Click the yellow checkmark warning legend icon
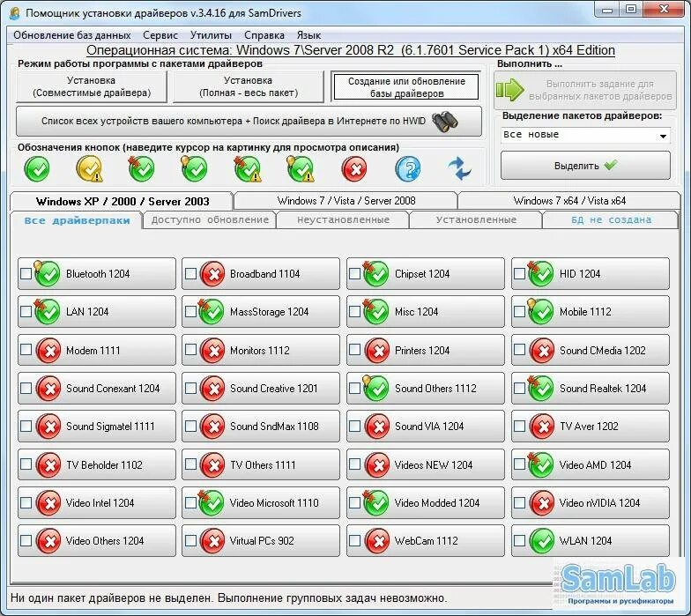691x616 pixels. [x=90, y=169]
